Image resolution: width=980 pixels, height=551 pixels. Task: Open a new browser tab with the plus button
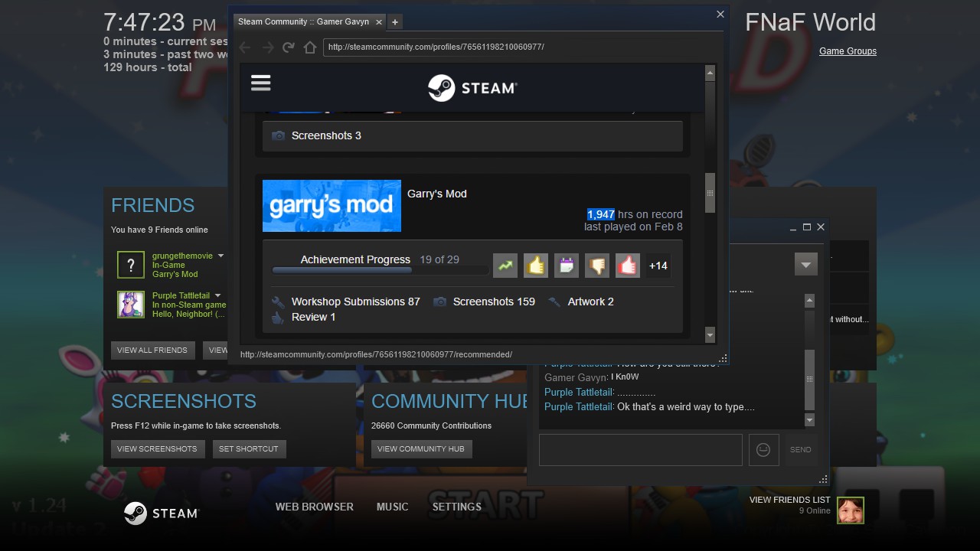click(394, 22)
